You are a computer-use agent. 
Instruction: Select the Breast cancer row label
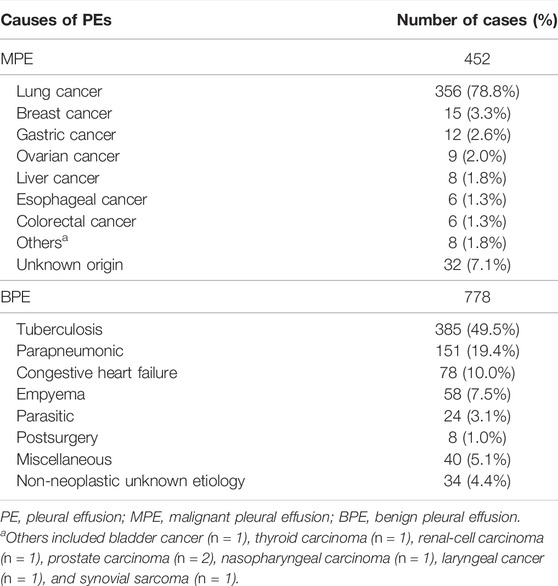click(64, 113)
